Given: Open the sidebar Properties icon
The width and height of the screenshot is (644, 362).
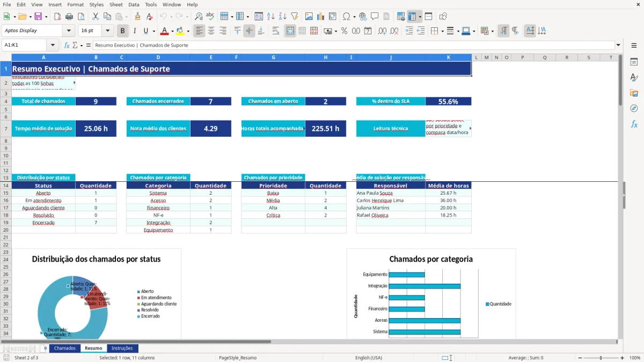Looking at the screenshot, I should coord(634,62).
